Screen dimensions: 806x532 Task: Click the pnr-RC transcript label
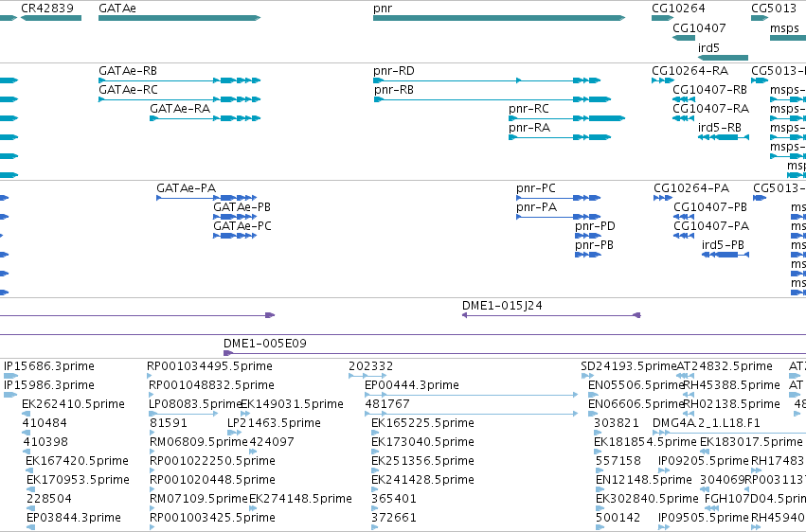click(x=528, y=109)
